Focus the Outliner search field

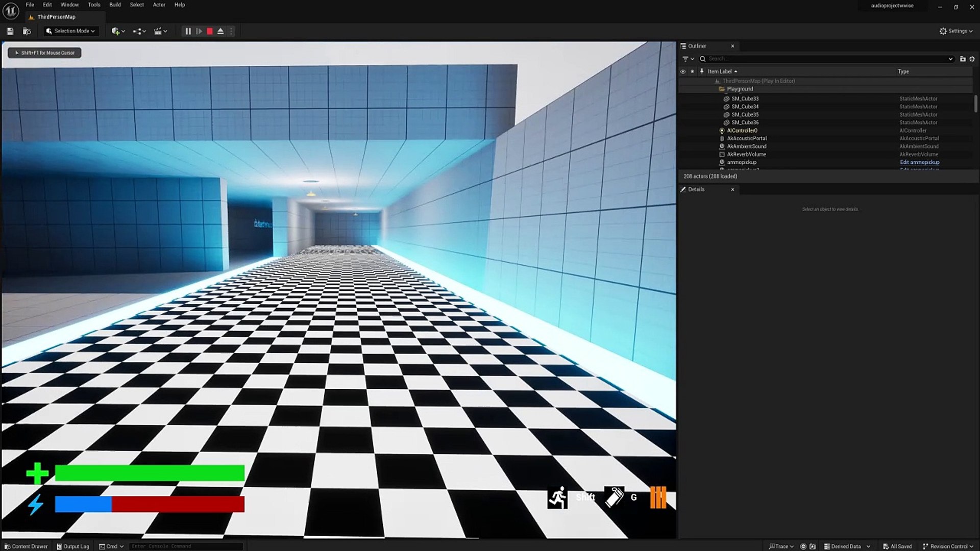click(x=827, y=59)
